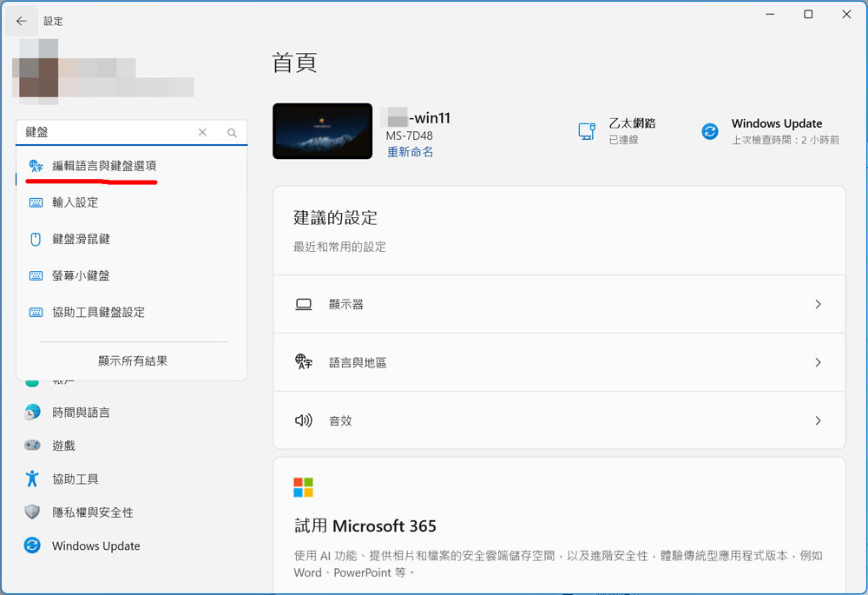Screen dimensions: 868x595
Task: Expand the 顯示器 row chevron
Action: point(818,304)
